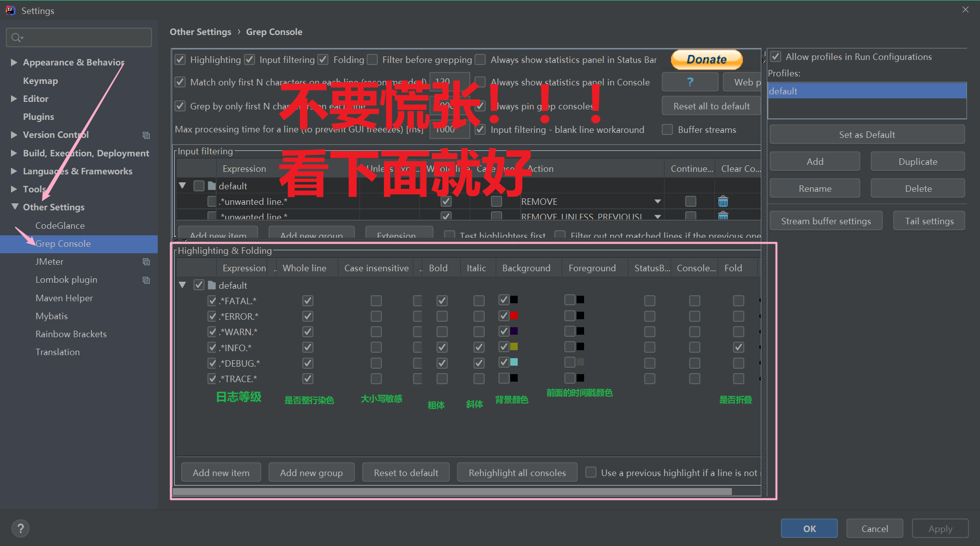Click the project-level icon beside Lombok plugin
The height and width of the screenshot is (546, 980).
[x=146, y=280]
